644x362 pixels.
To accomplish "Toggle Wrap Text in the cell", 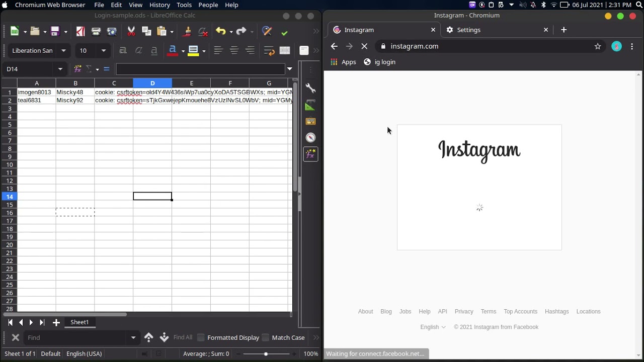I will point(269,50).
